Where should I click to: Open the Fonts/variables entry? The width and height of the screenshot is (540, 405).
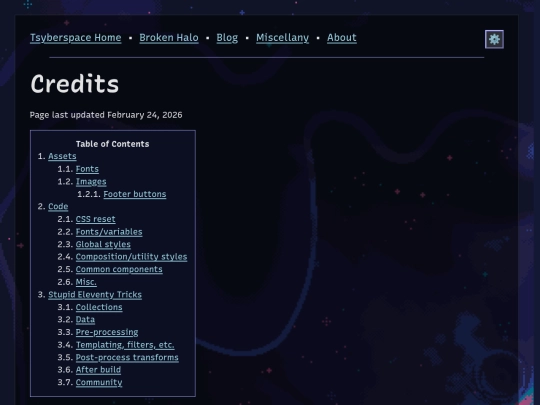coord(109,232)
